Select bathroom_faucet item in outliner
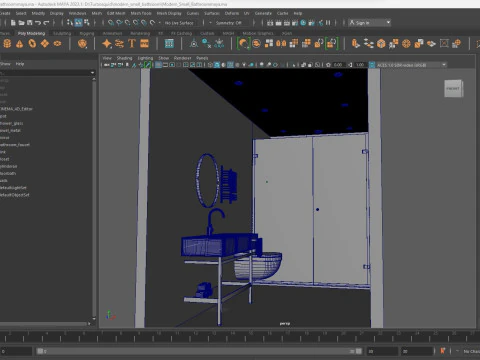This screenshot has height=360, width=480. (15, 145)
